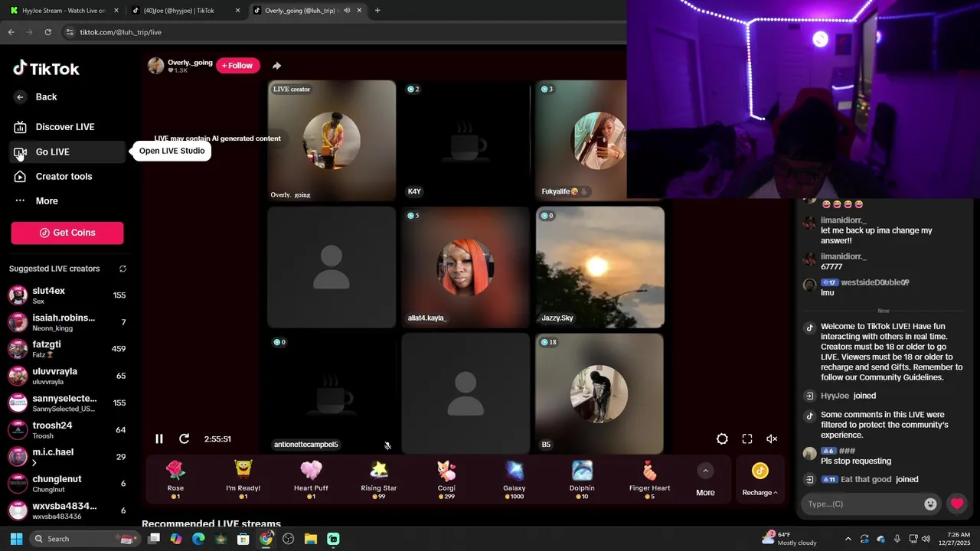Open stream settings gear icon

[x=722, y=439]
